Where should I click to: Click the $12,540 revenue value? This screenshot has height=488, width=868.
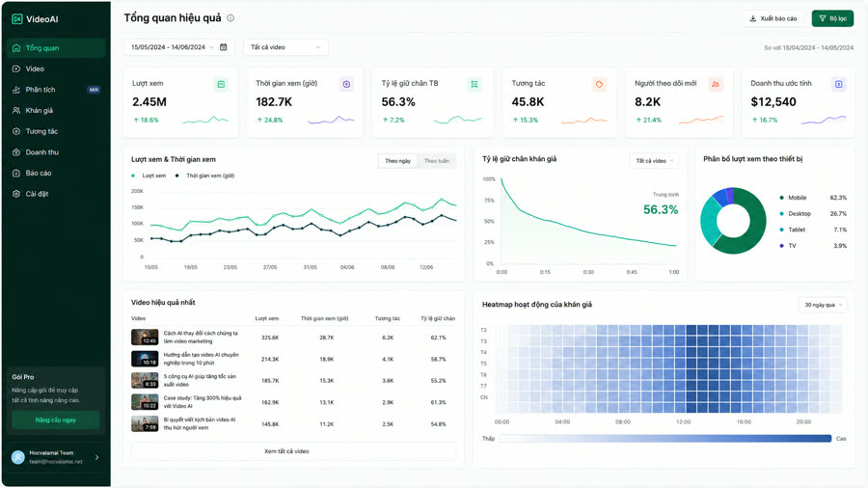pos(773,102)
